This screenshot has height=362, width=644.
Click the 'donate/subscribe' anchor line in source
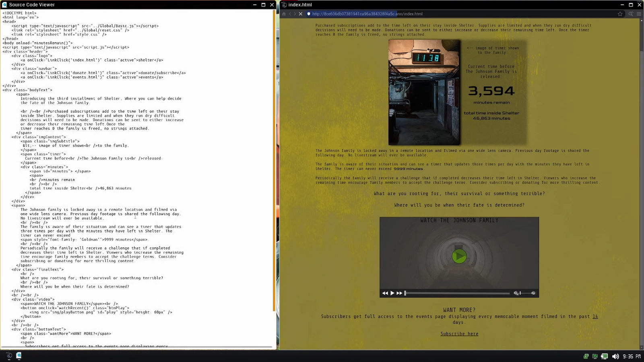(x=103, y=73)
